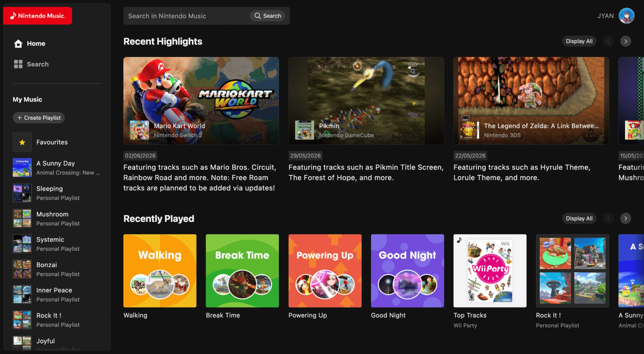Previous arrow for Recently Played
This screenshot has width=644, height=354.
coord(608,219)
